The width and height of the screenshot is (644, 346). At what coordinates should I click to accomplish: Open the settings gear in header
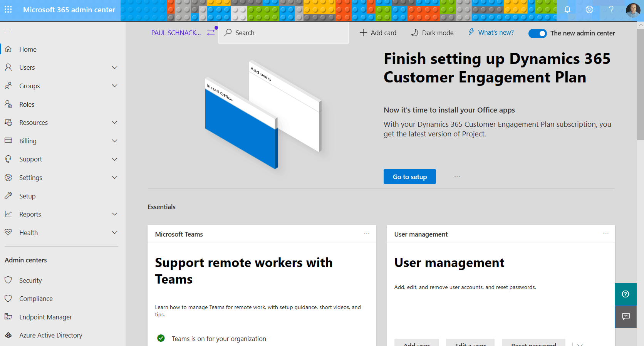[589, 10]
